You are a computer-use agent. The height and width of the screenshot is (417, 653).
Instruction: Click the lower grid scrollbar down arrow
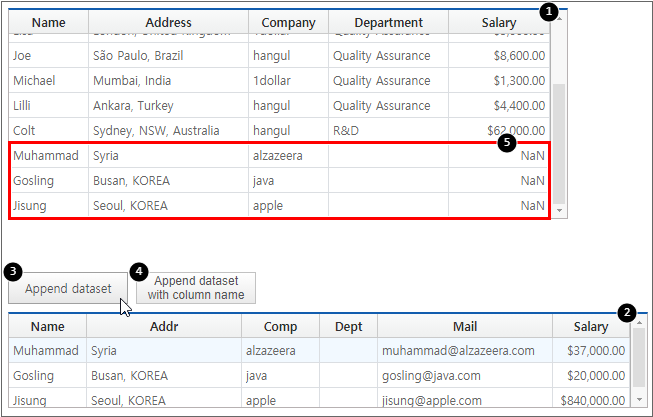pyautogui.click(x=640, y=399)
